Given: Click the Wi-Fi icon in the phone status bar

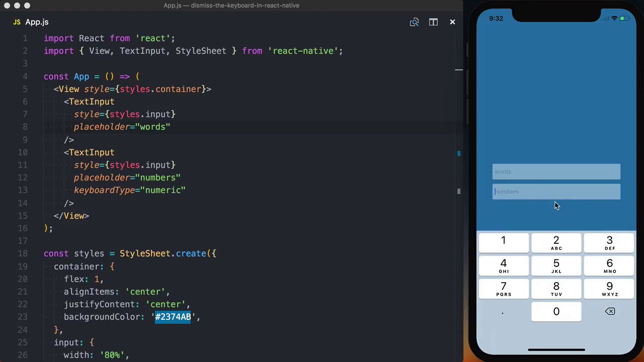Looking at the screenshot, I should (614, 18).
